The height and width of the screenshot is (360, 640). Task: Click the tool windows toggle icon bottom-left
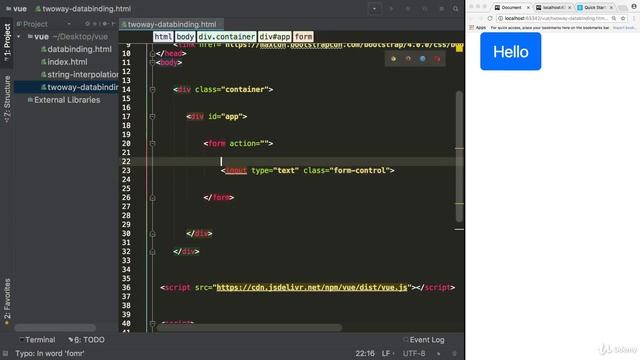click(x=5, y=353)
